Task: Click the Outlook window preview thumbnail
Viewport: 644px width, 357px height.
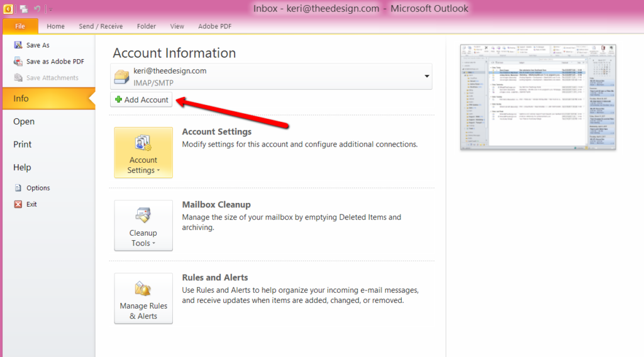Action: point(538,97)
